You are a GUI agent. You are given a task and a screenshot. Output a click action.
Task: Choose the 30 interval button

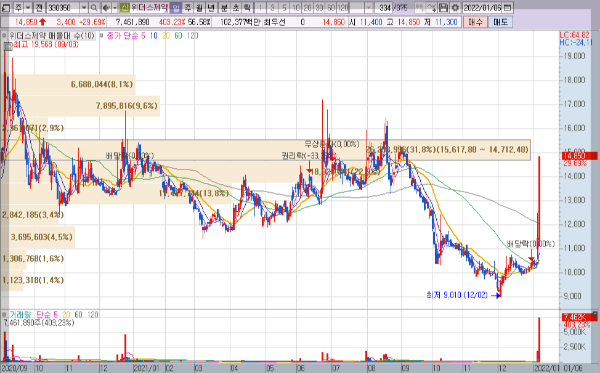point(320,7)
